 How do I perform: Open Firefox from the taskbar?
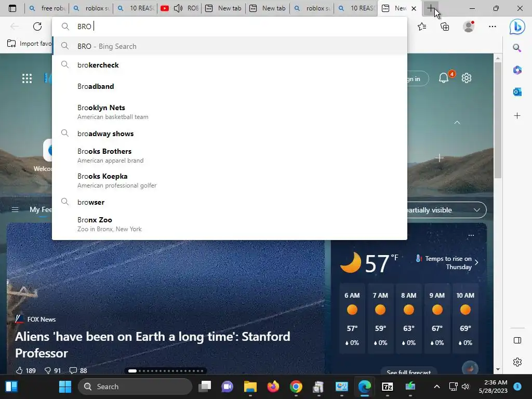click(x=273, y=387)
